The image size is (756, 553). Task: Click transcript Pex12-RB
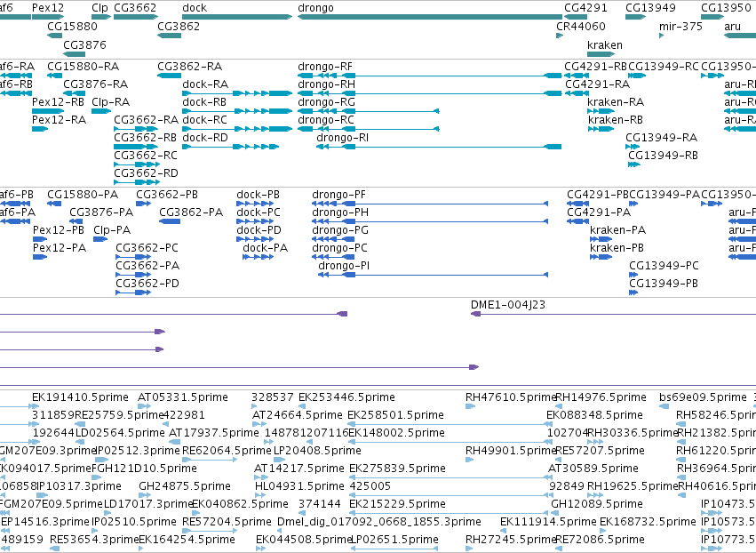(x=48, y=111)
